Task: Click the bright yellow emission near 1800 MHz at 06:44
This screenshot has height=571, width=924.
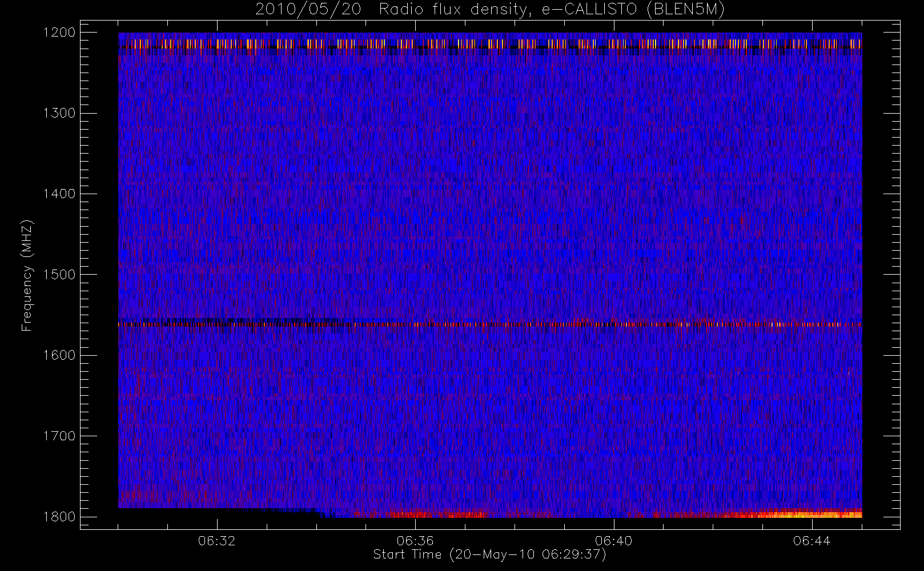Action: click(x=811, y=514)
